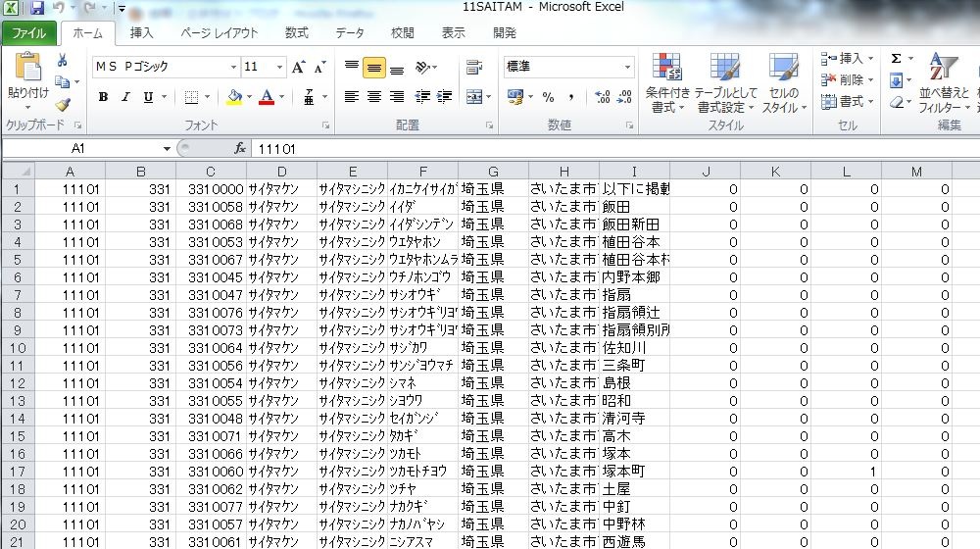Viewport: 980px width, 549px height.
Task: Open underline style dropdown arrow
Action: pyautogui.click(x=164, y=97)
